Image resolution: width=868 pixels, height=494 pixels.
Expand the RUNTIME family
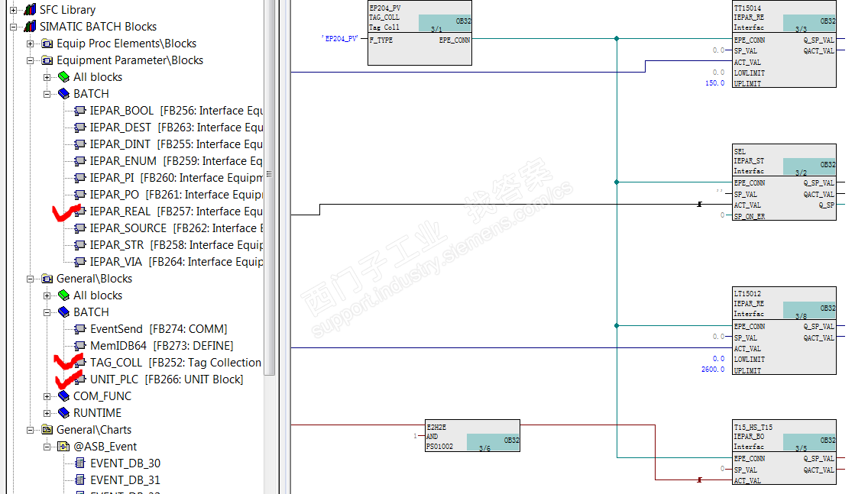tap(47, 413)
